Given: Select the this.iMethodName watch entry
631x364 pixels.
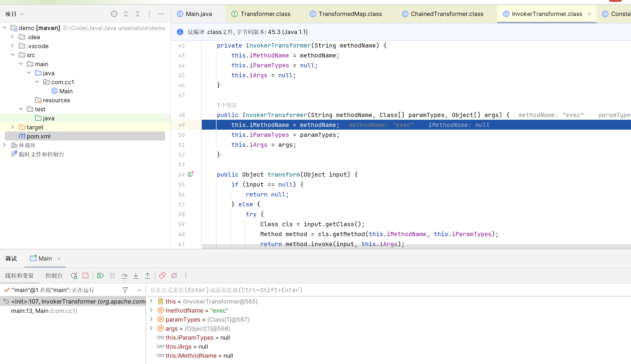Looking at the screenshot, I should [x=195, y=356].
